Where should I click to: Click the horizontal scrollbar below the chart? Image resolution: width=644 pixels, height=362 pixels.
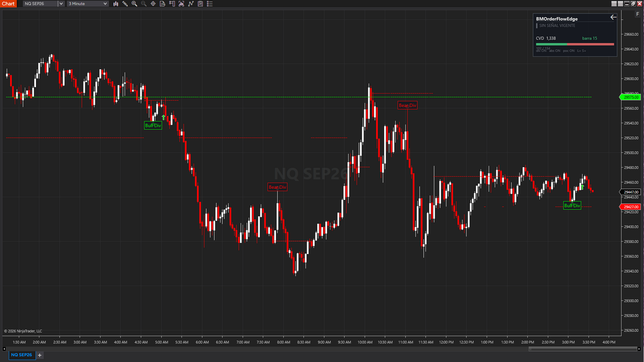[x=582, y=349]
